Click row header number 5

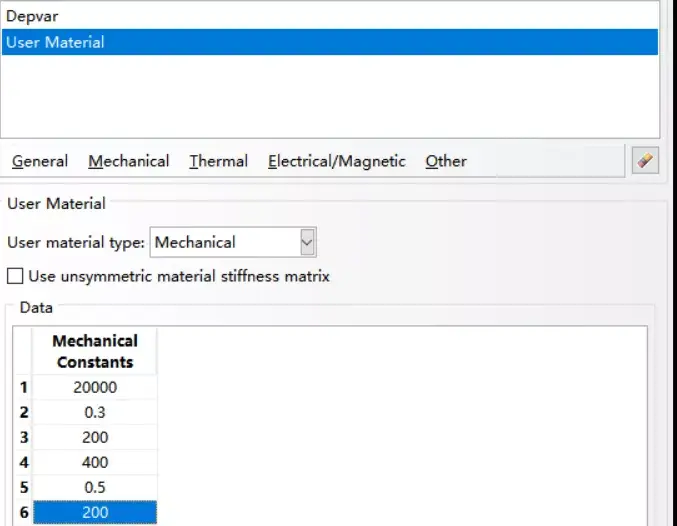point(24,488)
